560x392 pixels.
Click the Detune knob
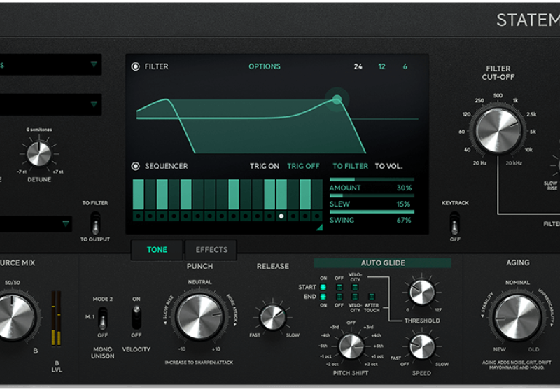39,153
